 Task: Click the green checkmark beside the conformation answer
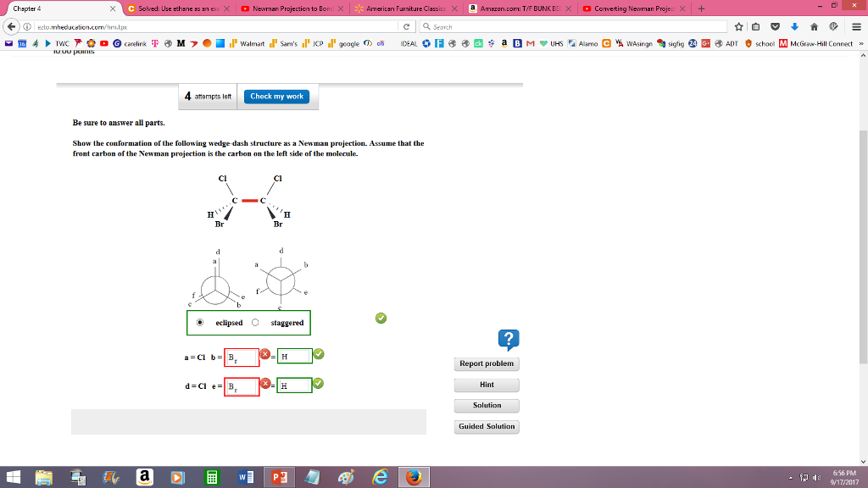click(381, 319)
